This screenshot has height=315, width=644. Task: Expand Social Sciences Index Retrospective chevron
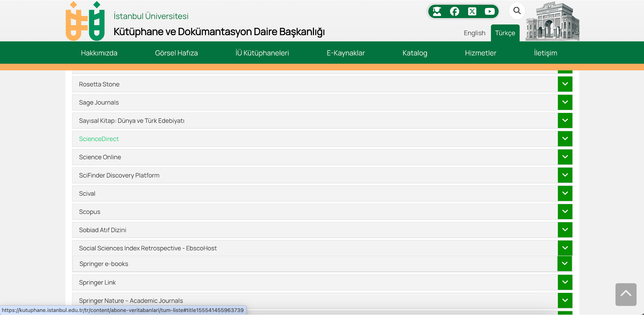565,248
